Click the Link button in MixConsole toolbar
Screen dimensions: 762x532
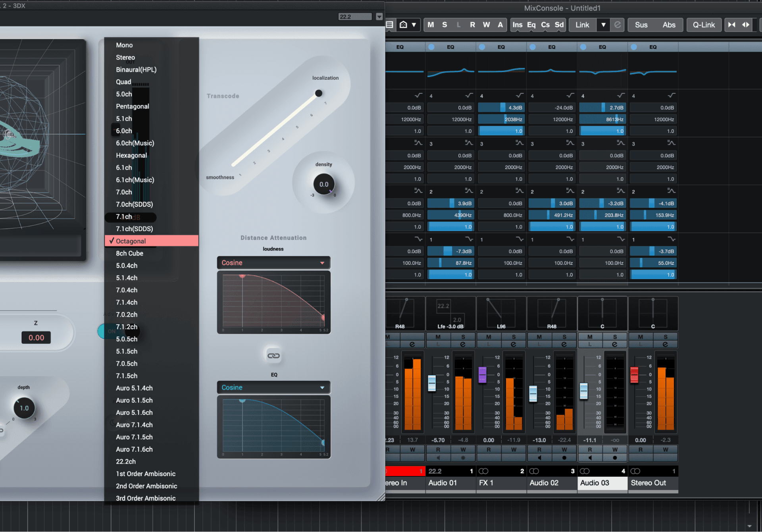click(582, 25)
